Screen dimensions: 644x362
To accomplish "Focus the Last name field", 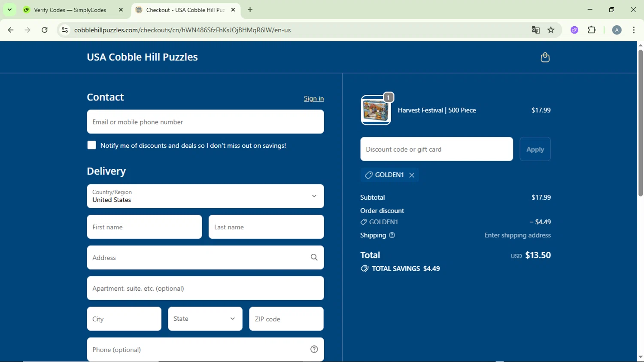I will [x=266, y=227].
